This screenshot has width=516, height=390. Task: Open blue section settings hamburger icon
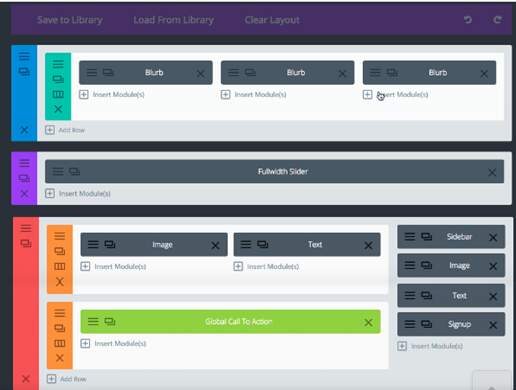(x=24, y=56)
